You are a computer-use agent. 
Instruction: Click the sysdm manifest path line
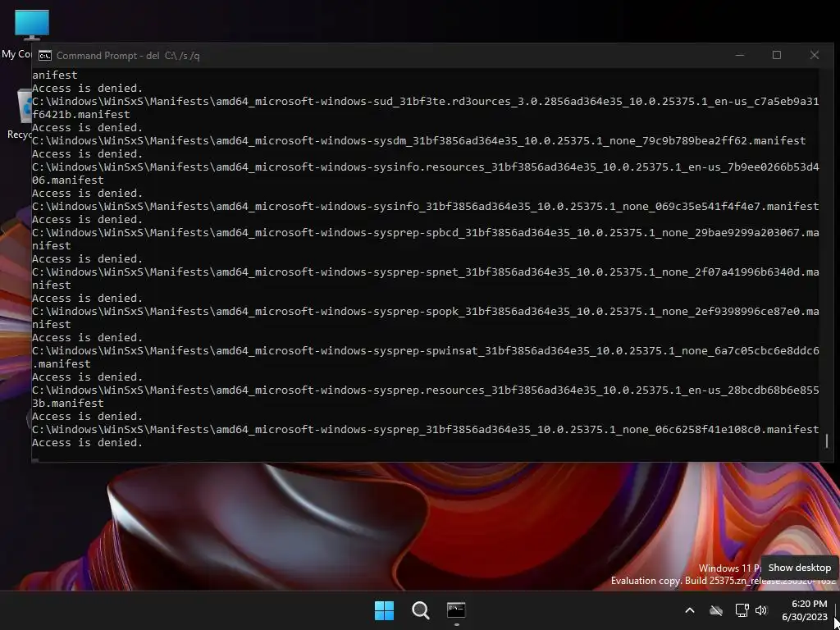(x=419, y=140)
